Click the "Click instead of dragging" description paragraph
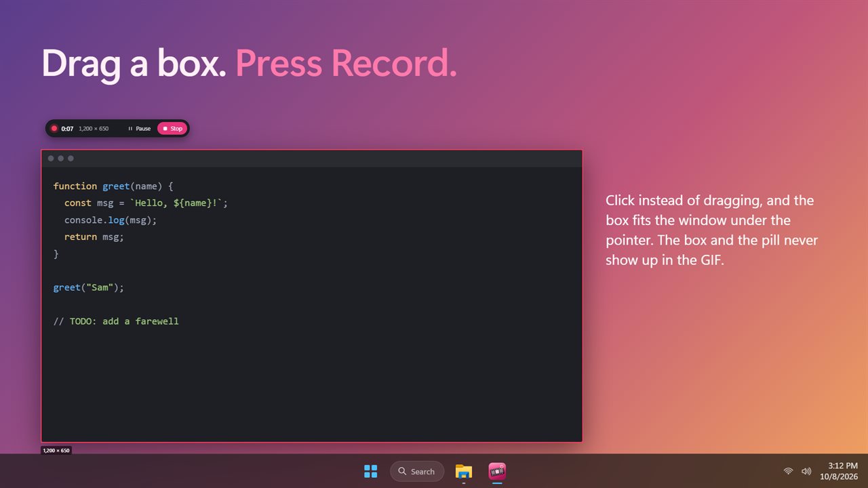The image size is (868, 488). point(712,230)
